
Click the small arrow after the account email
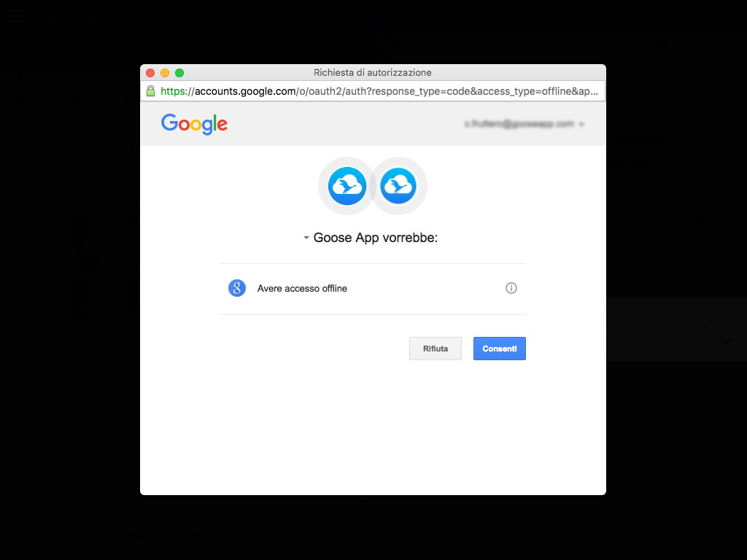coord(581,124)
